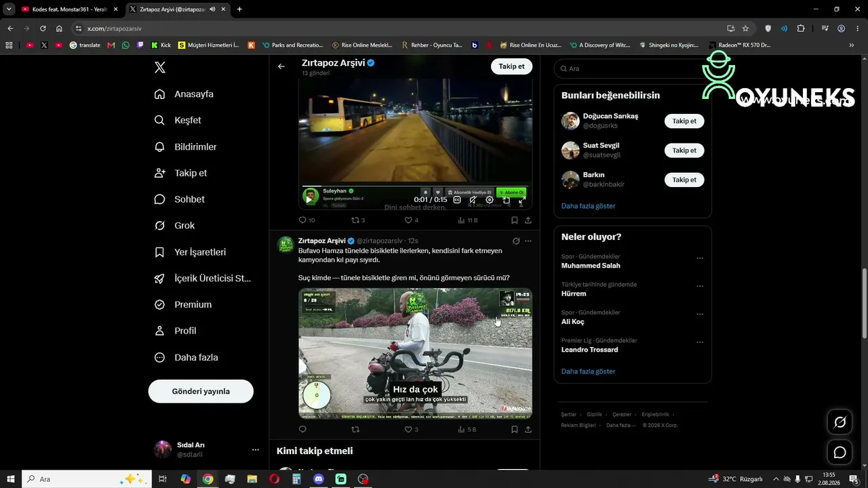
Task: Show more suggestions under Bunları beğenebilirsin
Action: click(x=589, y=206)
